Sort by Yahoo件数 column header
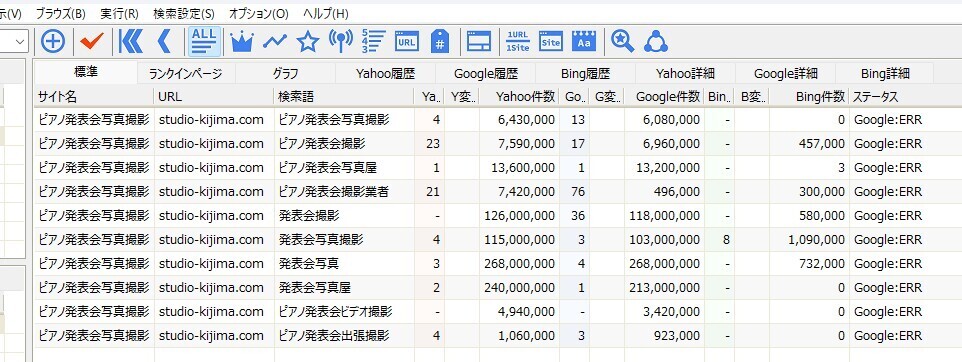Viewport: 962px width, 362px height. pos(525,96)
